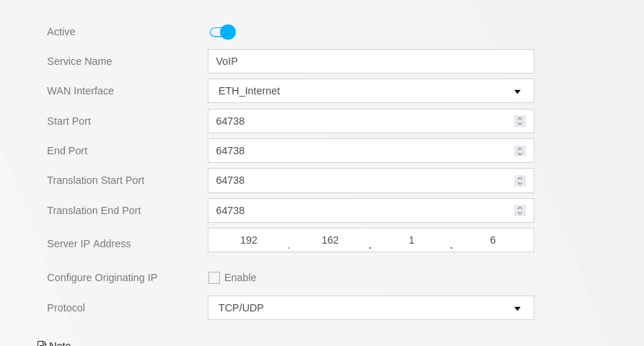Click the Enable label beside the checkbox
This screenshot has height=346, width=644.
tap(240, 278)
